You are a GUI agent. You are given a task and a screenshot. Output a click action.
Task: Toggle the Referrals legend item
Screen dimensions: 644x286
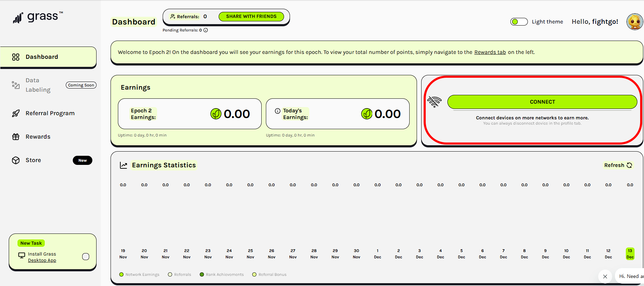click(x=179, y=274)
